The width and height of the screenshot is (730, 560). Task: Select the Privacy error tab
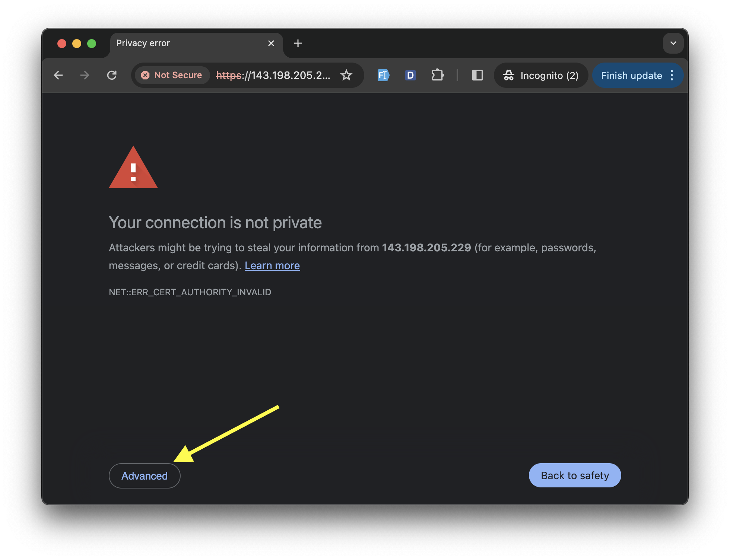(186, 44)
